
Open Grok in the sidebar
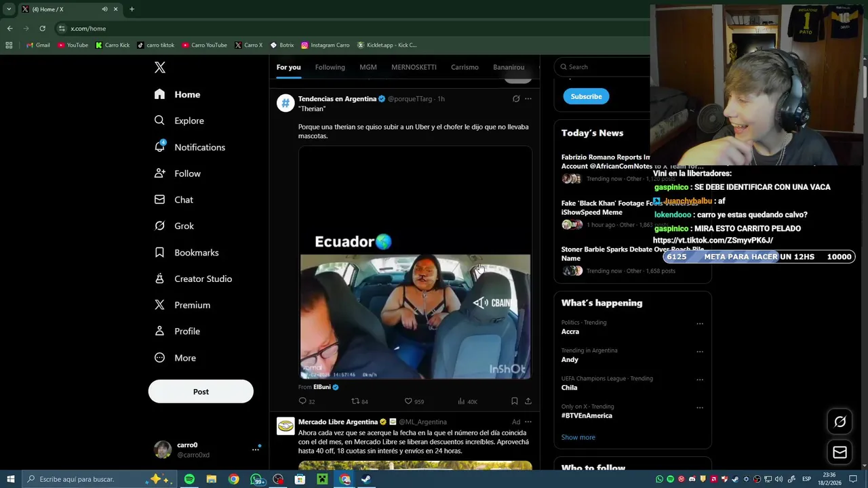point(174,226)
